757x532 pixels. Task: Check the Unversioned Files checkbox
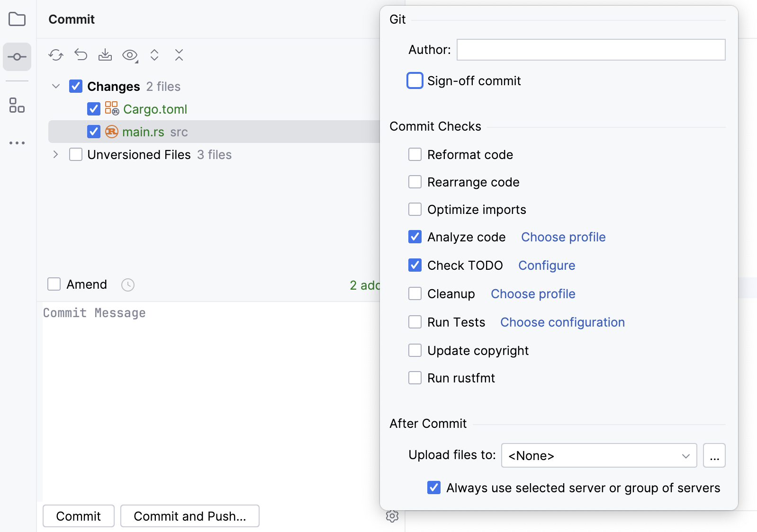tap(76, 154)
